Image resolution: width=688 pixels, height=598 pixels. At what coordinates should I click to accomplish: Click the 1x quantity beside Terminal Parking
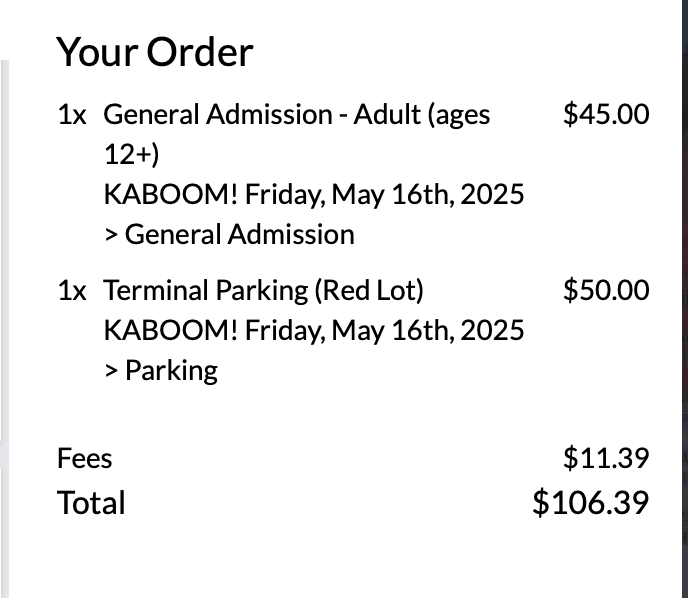pyautogui.click(x=73, y=291)
